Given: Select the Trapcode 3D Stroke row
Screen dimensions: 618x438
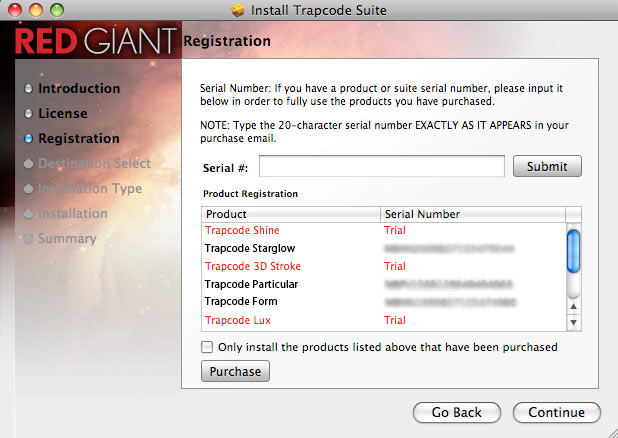Looking at the screenshot, I should [383, 266].
